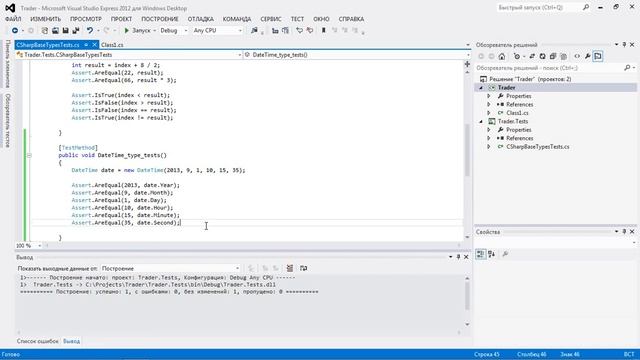This screenshot has width=640, height=360.
Task: Click the properties wrench icon in Solution Explorer toolbar
Action: point(587,56)
